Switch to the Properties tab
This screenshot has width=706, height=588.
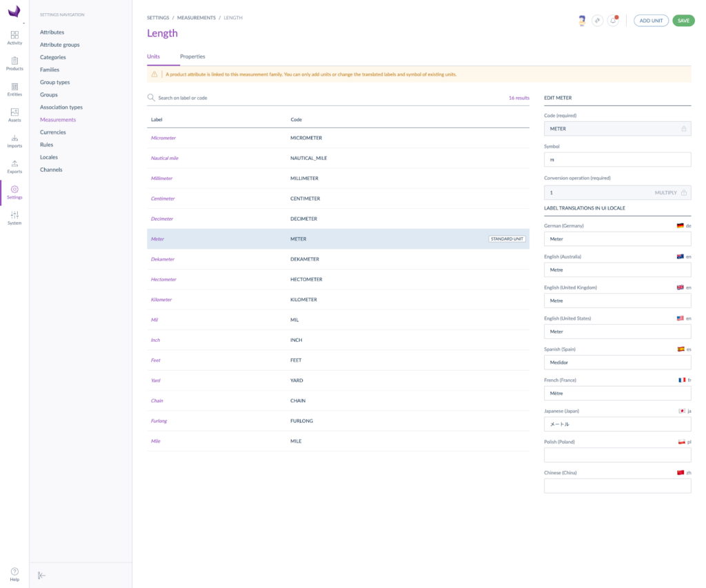coord(192,57)
